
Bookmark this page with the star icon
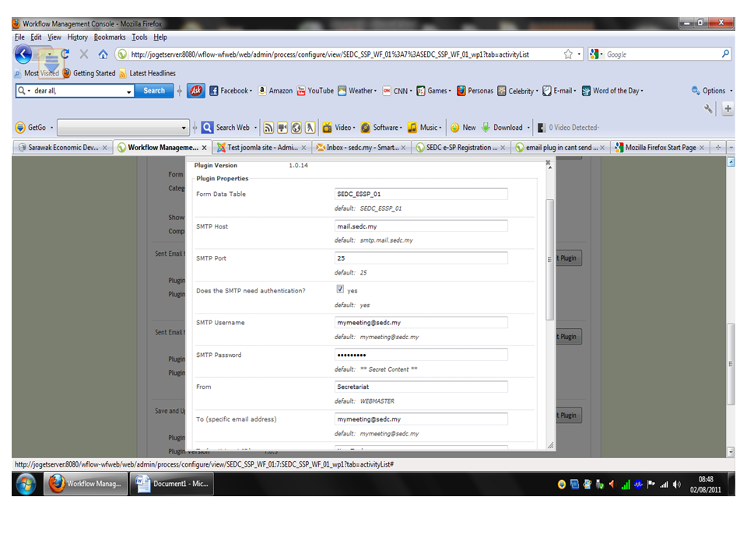[x=568, y=54]
